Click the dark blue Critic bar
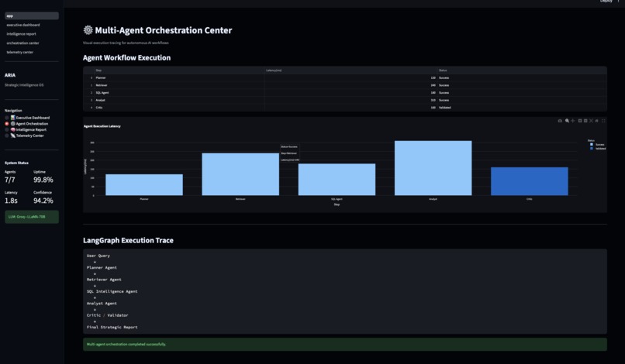 point(530,181)
